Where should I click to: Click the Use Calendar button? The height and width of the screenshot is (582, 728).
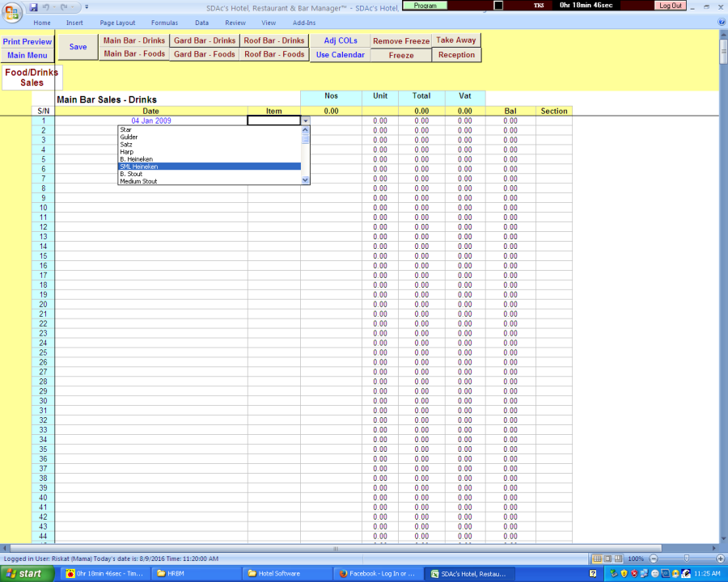[x=341, y=55]
